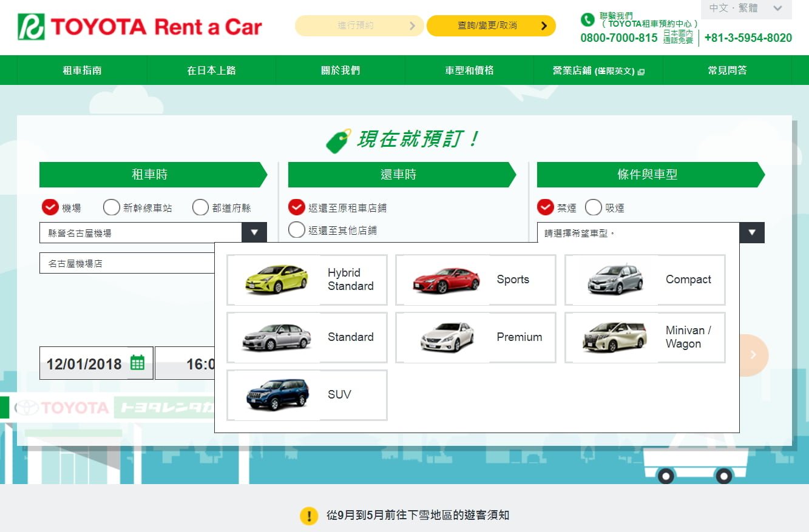Screen dimensions: 809x532
Task: Collapse the 請選擇希望車型 vehicle type dropdown
Action: pos(651,233)
